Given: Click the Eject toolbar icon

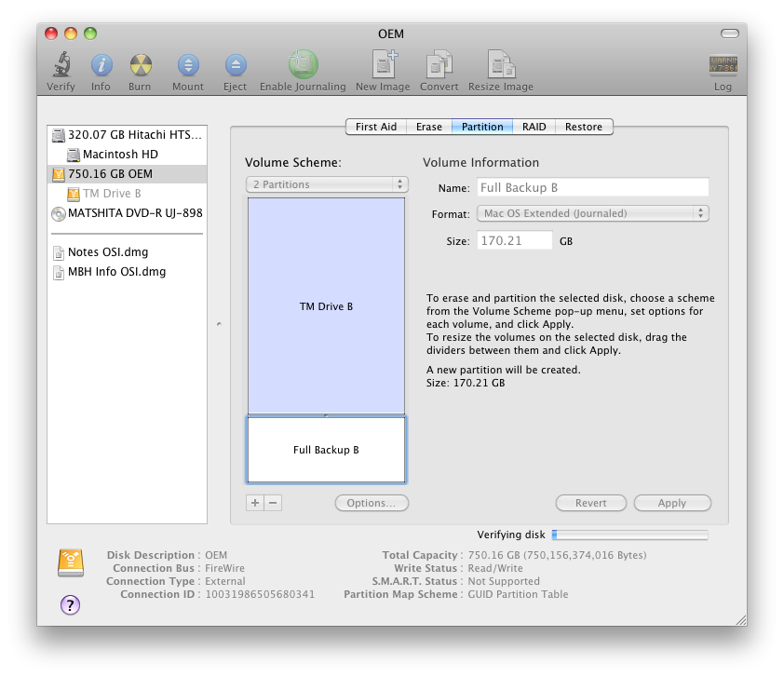Looking at the screenshot, I should 236,65.
